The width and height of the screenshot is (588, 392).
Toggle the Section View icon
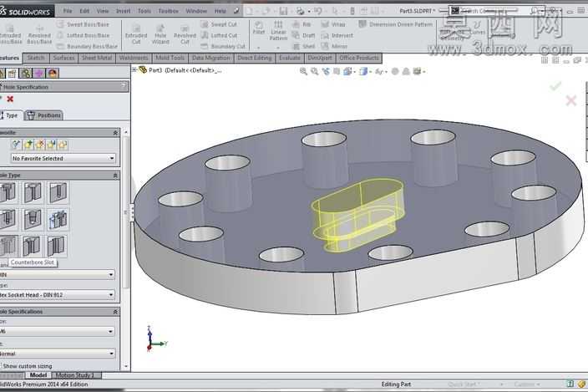click(337, 71)
